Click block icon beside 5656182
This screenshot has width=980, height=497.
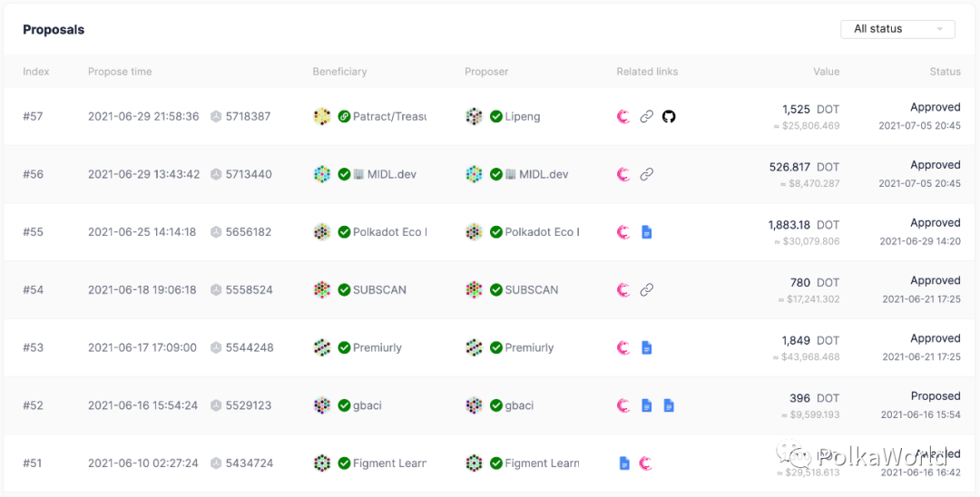pyautogui.click(x=216, y=232)
